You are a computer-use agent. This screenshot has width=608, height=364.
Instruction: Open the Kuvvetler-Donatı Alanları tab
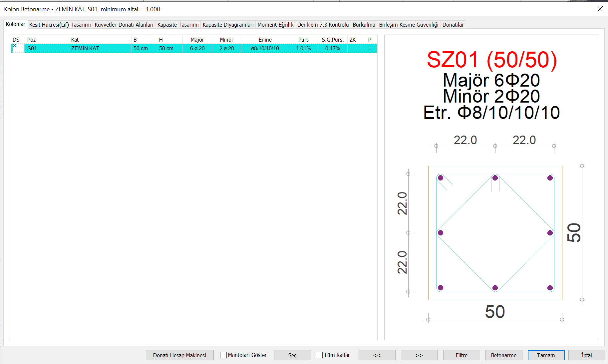click(124, 25)
